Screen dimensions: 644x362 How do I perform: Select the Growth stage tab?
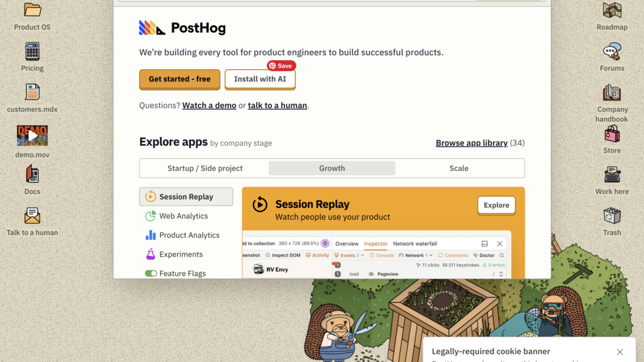click(332, 168)
